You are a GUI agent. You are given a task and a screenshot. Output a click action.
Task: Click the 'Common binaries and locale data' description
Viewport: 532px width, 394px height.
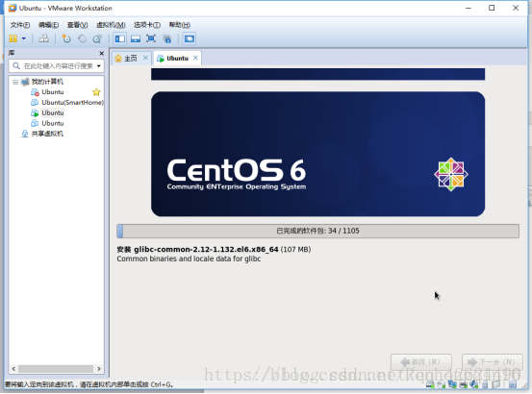click(x=189, y=259)
